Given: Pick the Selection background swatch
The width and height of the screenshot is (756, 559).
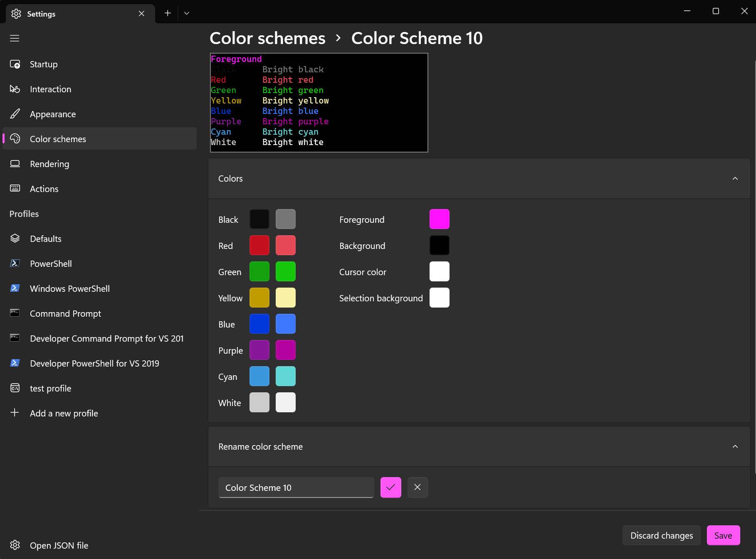Looking at the screenshot, I should [x=440, y=298].
